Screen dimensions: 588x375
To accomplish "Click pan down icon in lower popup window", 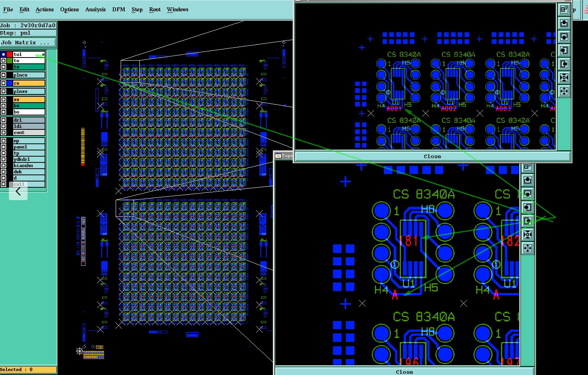I will (x=527, y=194).
